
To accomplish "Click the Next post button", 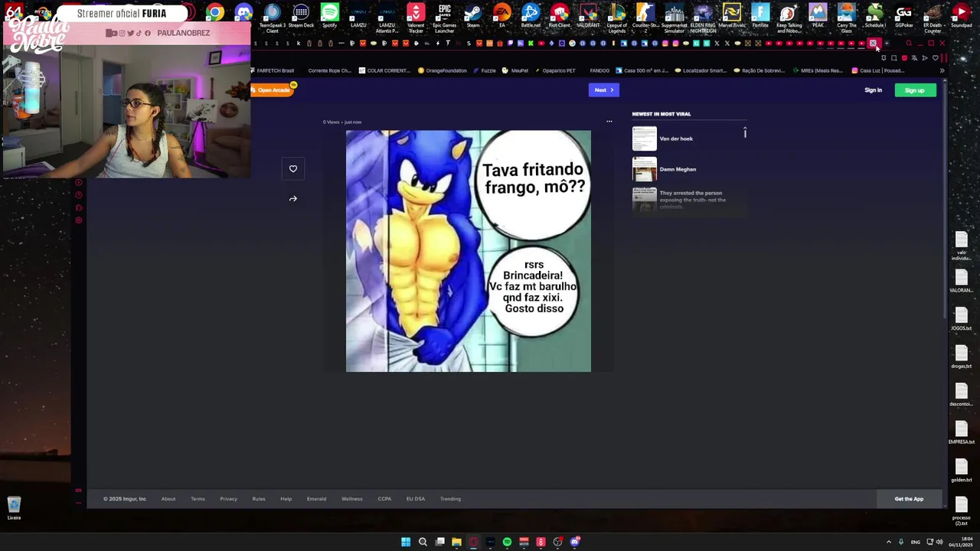I will 604,90.
